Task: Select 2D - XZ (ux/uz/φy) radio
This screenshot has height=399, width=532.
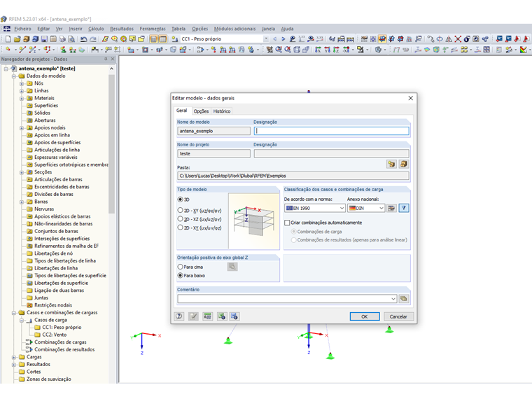Action: (181, 219)
